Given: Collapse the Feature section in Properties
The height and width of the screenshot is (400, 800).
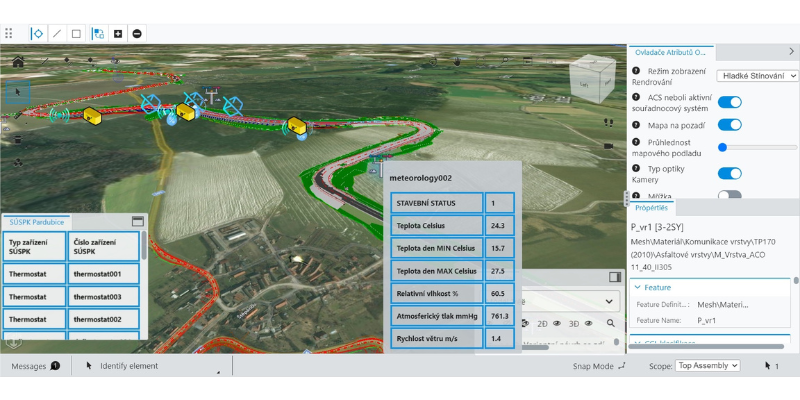Looking at the screenshot, I should coord(638,287).
